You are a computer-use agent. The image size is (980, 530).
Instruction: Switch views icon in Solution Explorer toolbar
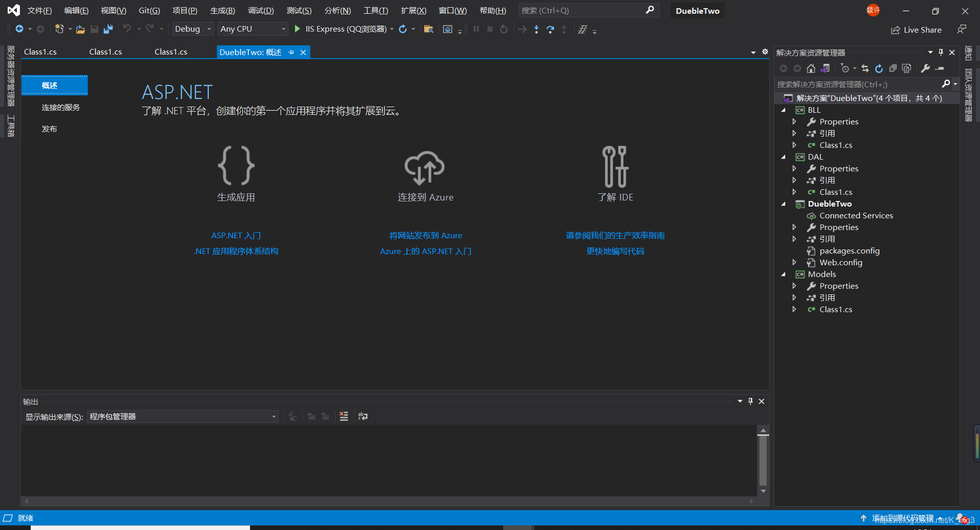(x=825, y=68)
